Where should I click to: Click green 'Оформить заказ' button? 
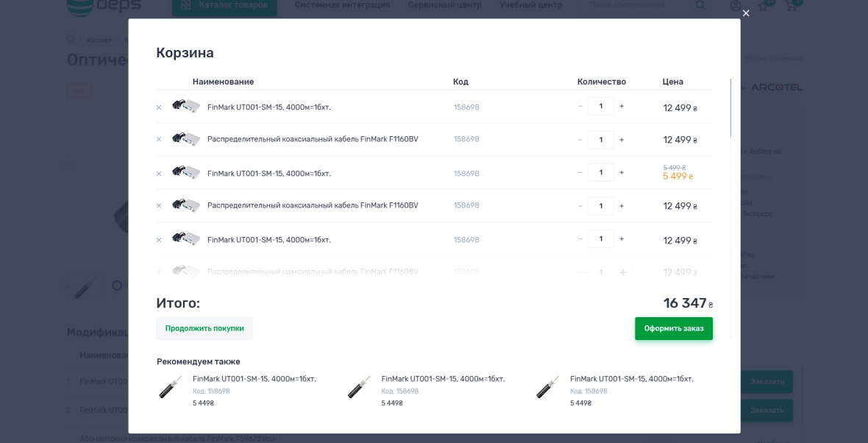click(674, 328)
